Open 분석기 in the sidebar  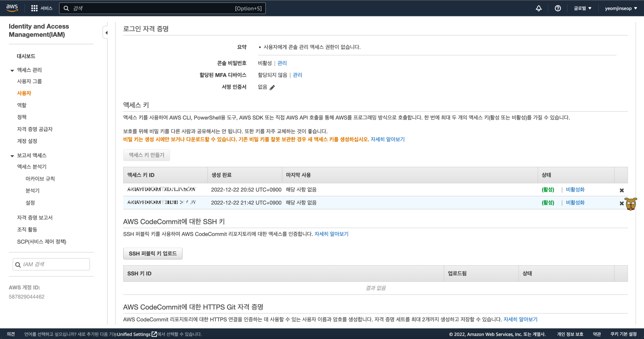coord(32,190)
